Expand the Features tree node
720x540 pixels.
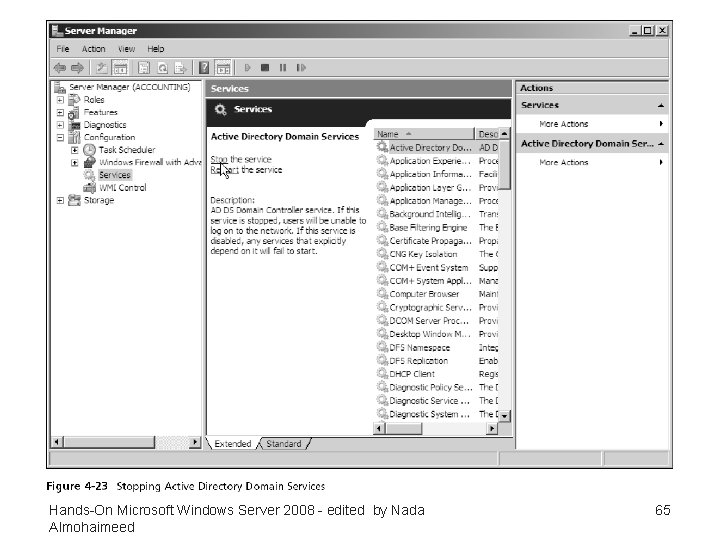pyautogui.click(x=60, y=112)
